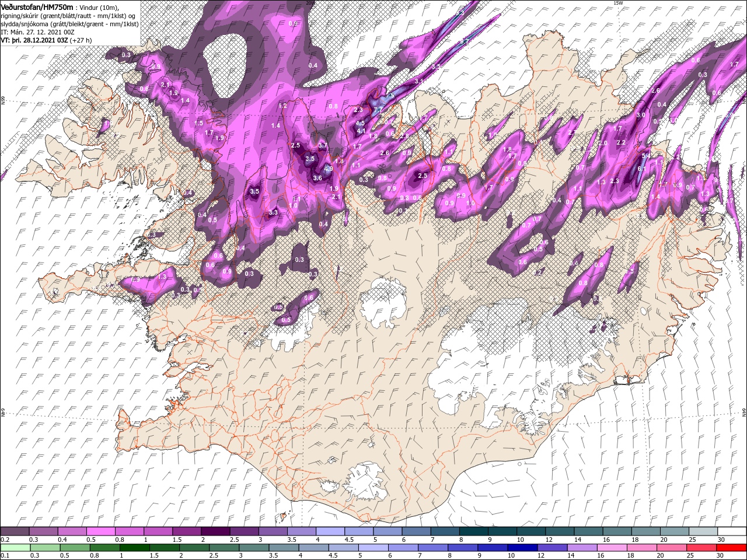Click the 3.6 precipitation value on the map

[x=317, y=178]
